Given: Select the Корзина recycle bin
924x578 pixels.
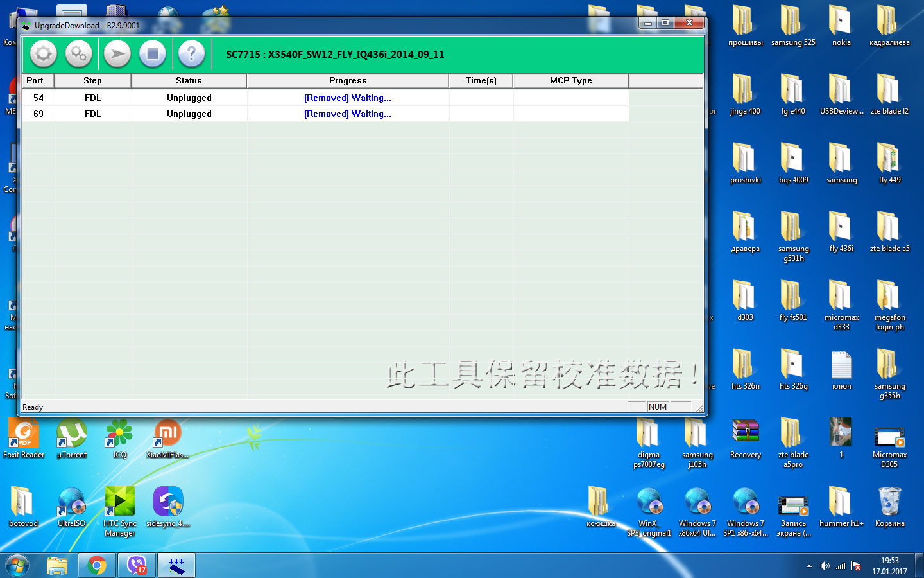Looking at the screenshot, I should [x=889, y=507].
